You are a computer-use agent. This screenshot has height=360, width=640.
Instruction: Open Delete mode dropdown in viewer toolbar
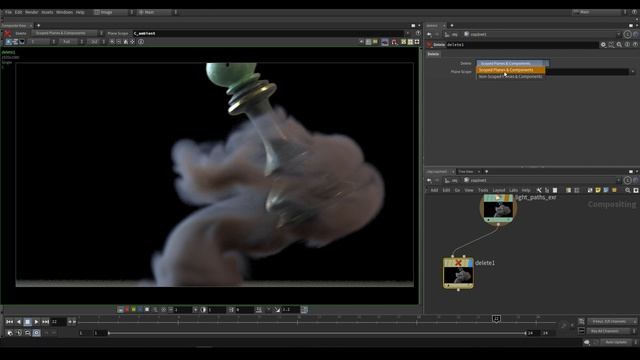[x=67, y=33]
